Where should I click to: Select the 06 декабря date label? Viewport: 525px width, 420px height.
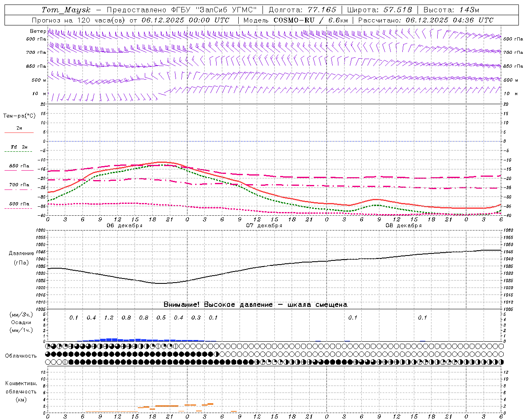[125, 226]
